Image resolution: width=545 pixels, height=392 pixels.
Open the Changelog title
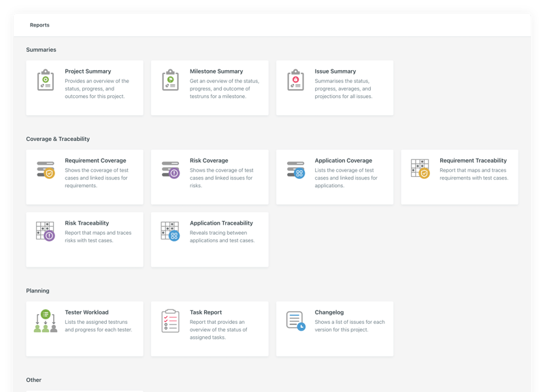coord(329,312)
